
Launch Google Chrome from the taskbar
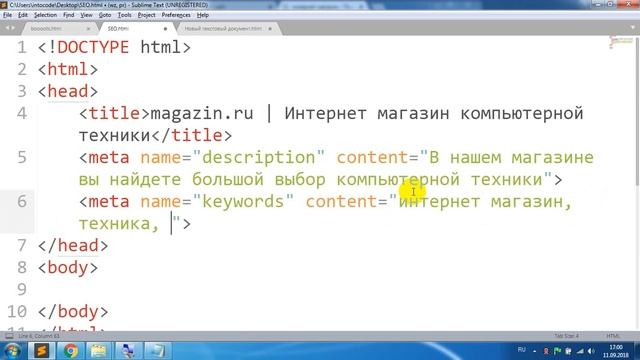70,351
